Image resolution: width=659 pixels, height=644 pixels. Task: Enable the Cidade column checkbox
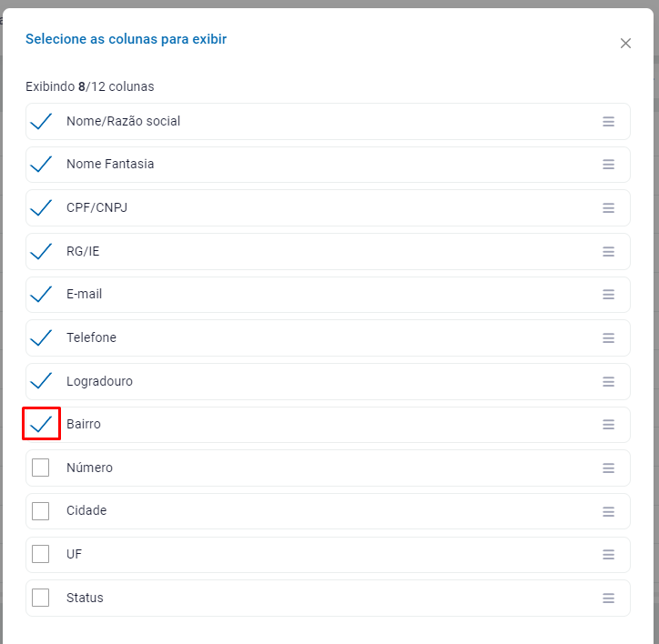pyautogui.click(x=41, y=511)
